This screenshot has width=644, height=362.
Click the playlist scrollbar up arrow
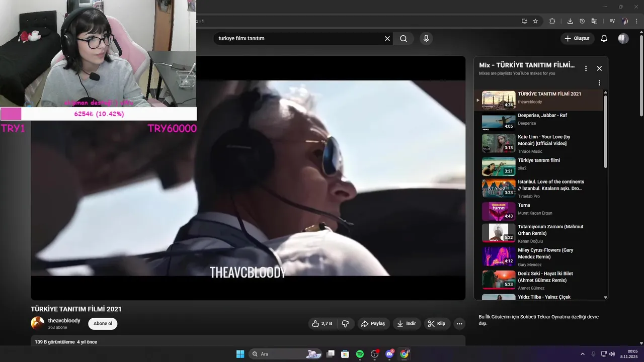(605, 93)
